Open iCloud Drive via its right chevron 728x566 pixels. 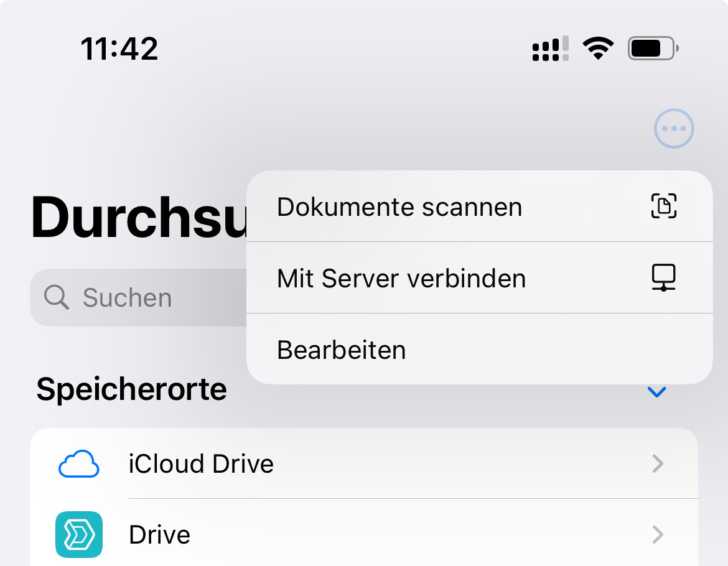coord(658,463)
